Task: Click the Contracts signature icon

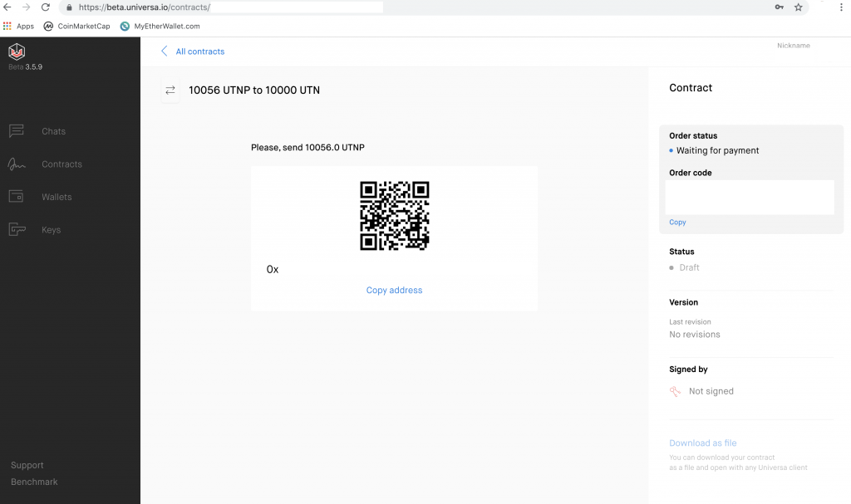Action: point(16,164)
